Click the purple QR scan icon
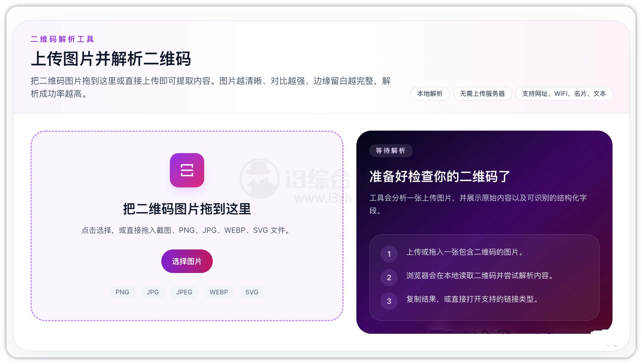Image resolution: width=642 pixels, height=364 pixels. tap(187, 170)
